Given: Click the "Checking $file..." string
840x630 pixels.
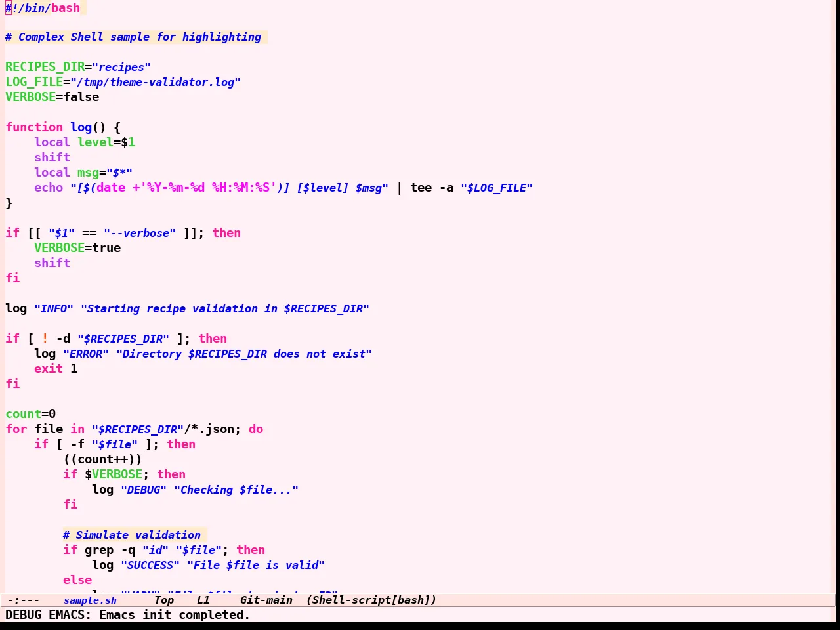Looking at the screenshot, I should [236, 490].
